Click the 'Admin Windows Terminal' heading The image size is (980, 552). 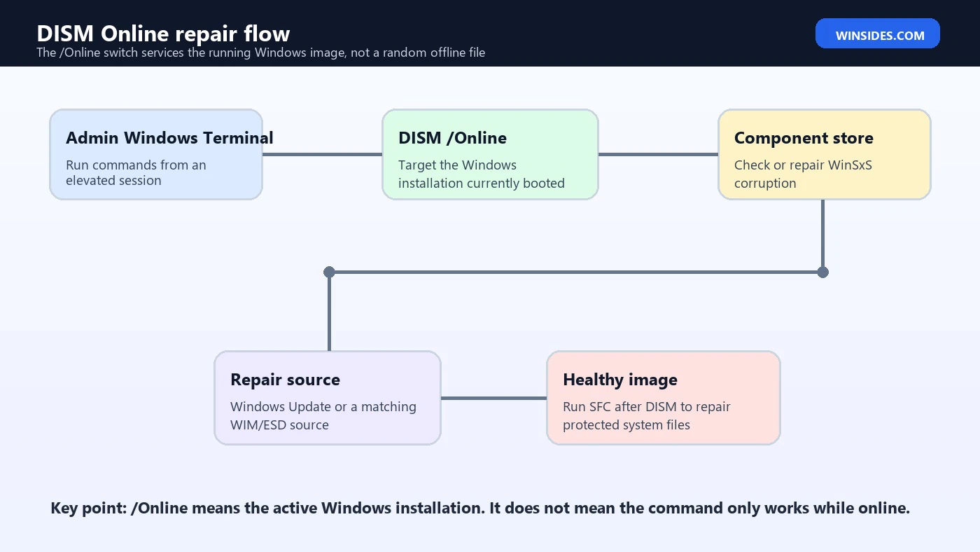pos(169,138)
